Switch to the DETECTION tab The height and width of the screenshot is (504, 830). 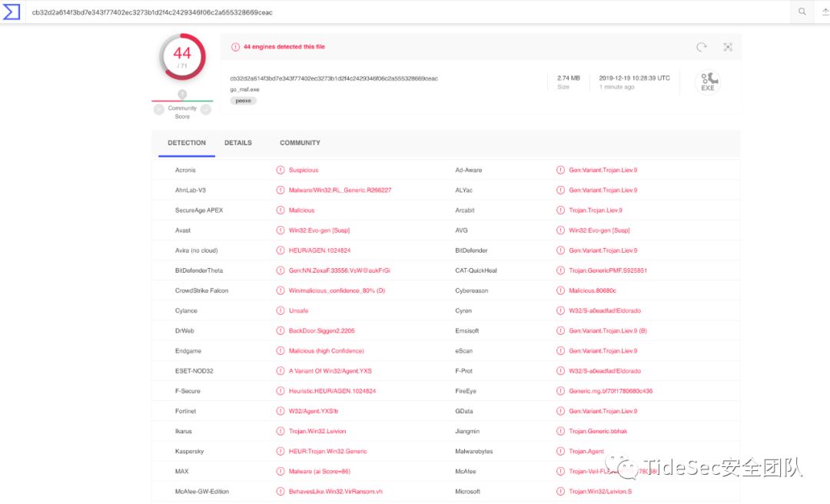click(x=186, y=143)
